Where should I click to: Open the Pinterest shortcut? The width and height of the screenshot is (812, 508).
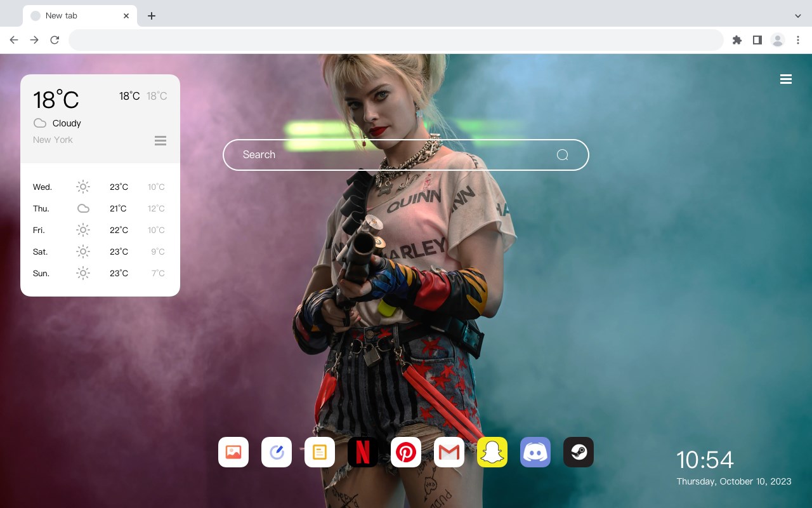pos(406,452)
